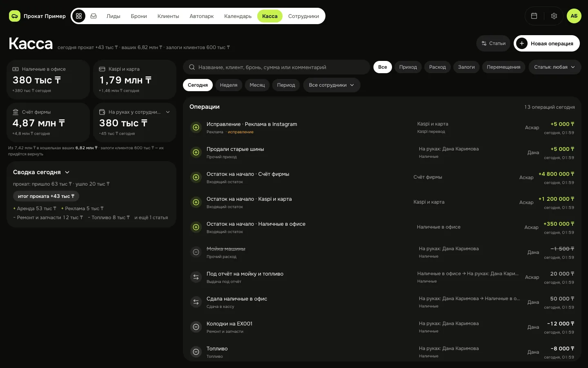This screenshot has height=368, width=588.
Task: Click minus icon of Топливо operation
Action: 196,352
